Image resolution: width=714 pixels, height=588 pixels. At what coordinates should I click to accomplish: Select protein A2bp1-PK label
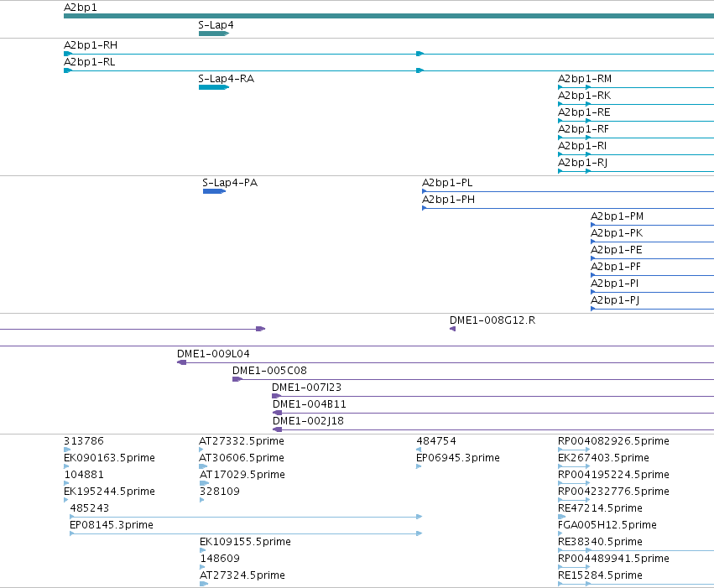(x=617, y=233)
